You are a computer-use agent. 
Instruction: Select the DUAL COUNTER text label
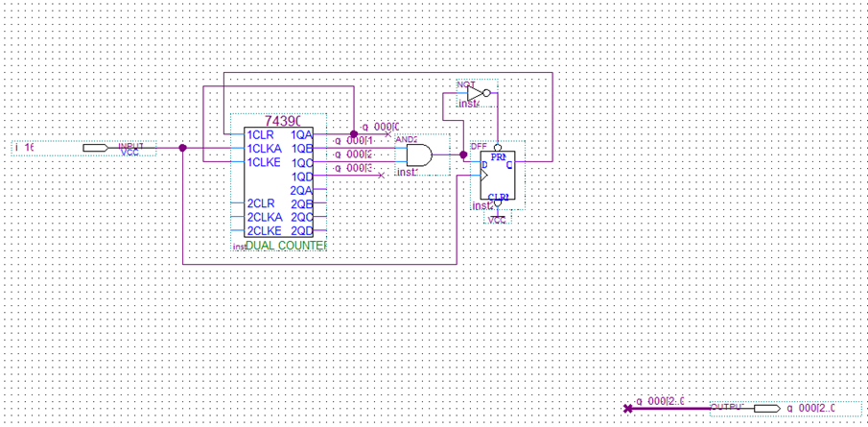pos(286,245)
